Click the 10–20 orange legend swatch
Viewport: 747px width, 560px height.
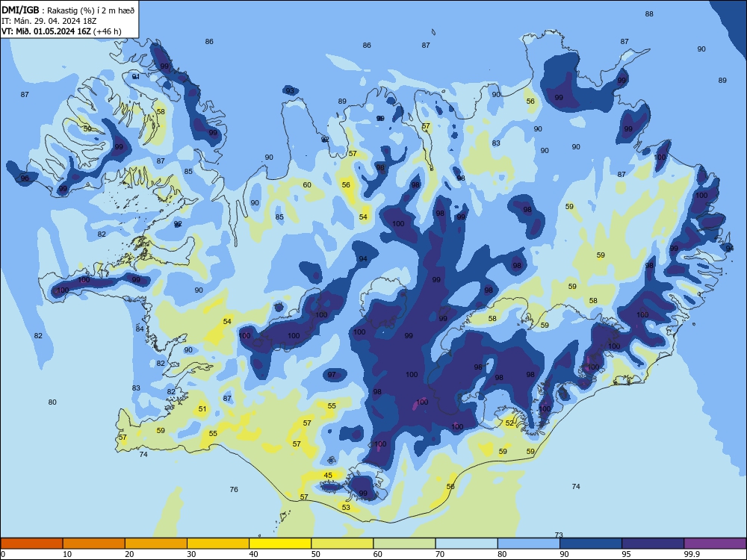(94, 544)
